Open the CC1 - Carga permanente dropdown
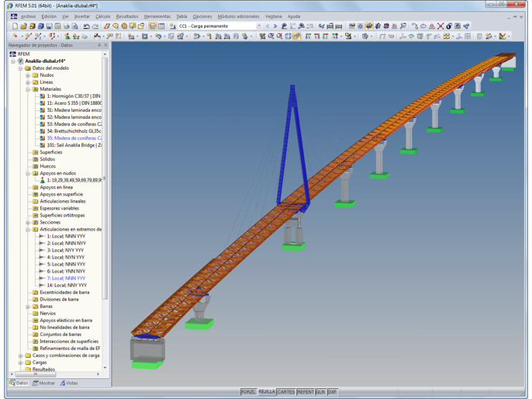 click(259, 26)
